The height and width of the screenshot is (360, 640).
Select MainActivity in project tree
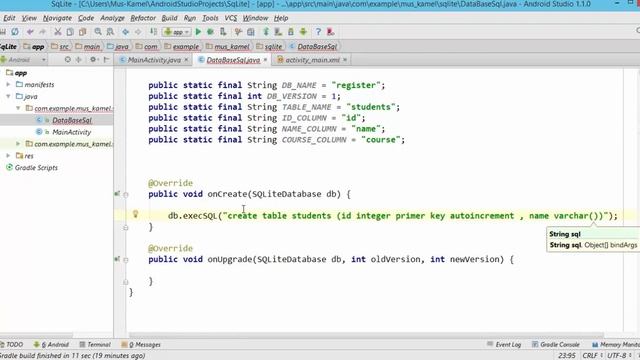pos(71,132)
